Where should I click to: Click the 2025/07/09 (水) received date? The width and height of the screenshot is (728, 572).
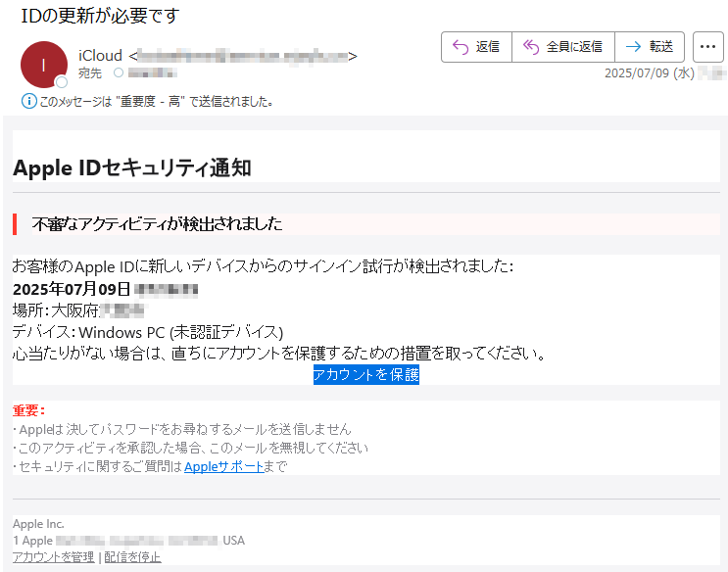click(649, 72)
